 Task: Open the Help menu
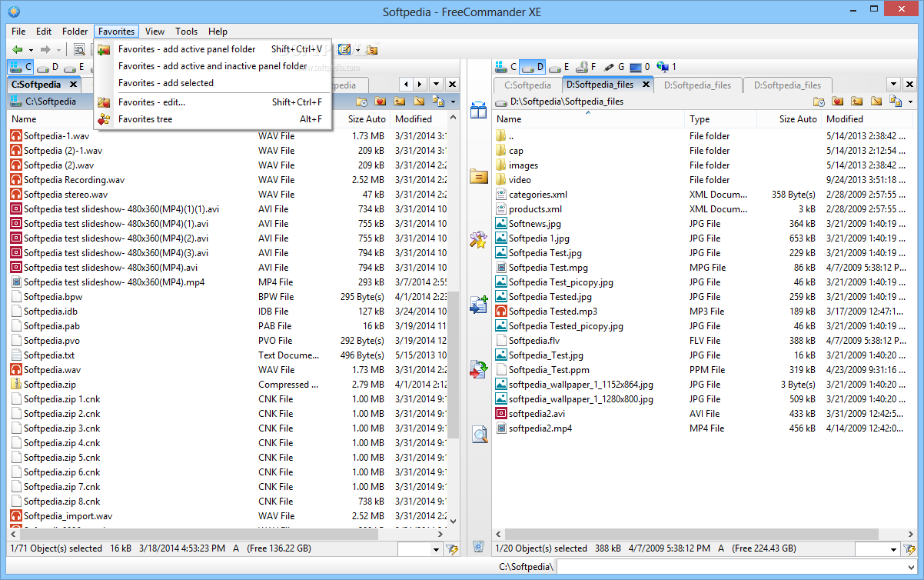coord(218,32)
